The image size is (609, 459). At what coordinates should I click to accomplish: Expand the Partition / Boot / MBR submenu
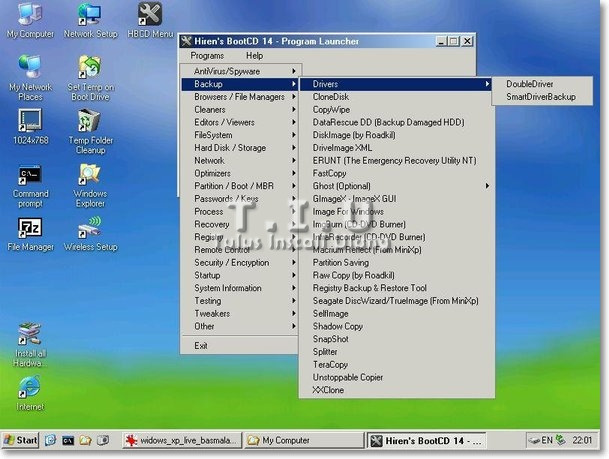tap(240, 186)
